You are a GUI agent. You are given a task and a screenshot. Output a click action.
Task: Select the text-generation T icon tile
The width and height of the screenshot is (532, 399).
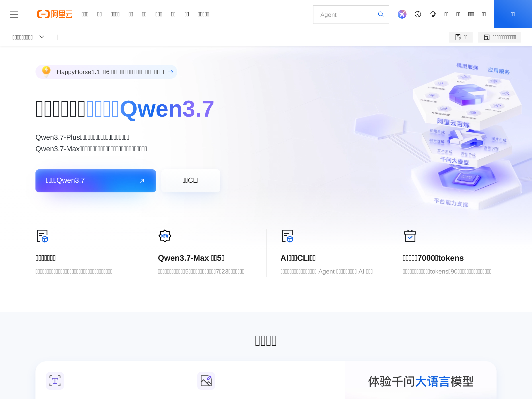click(55, 381)
